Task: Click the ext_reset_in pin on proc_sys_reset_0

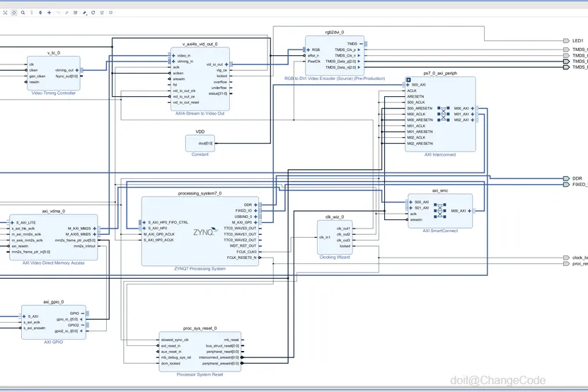Action: click(x=171, y=346)
